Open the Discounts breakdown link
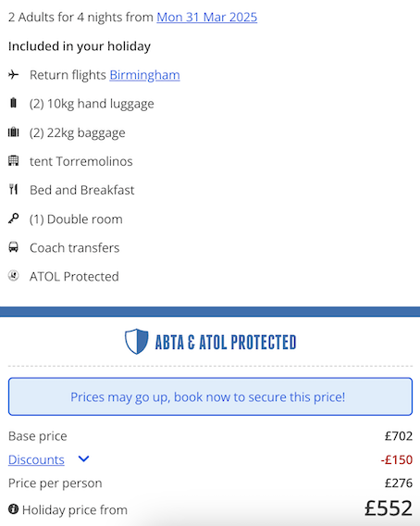 click(36, 459)
